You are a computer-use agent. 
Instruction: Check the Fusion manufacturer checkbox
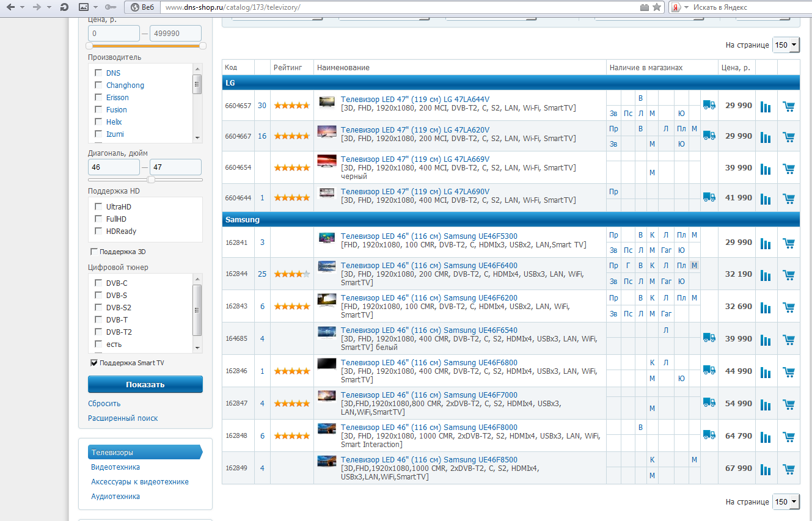tap(98, 109)
